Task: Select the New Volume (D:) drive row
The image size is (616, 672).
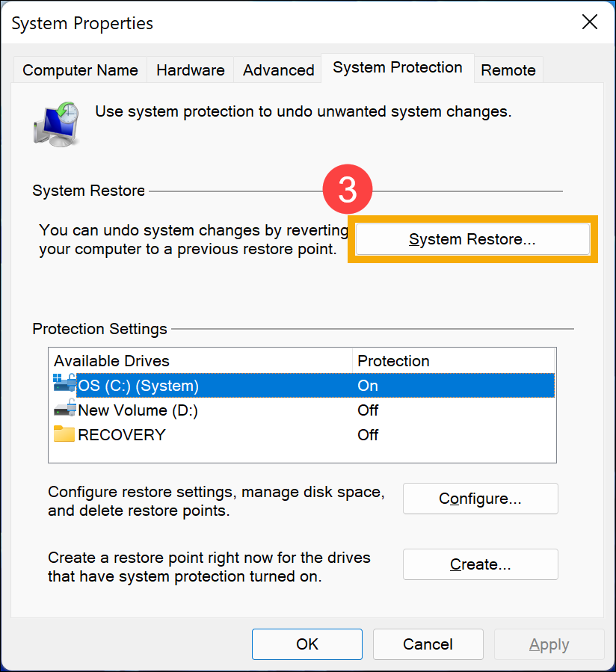Action: 138,410
